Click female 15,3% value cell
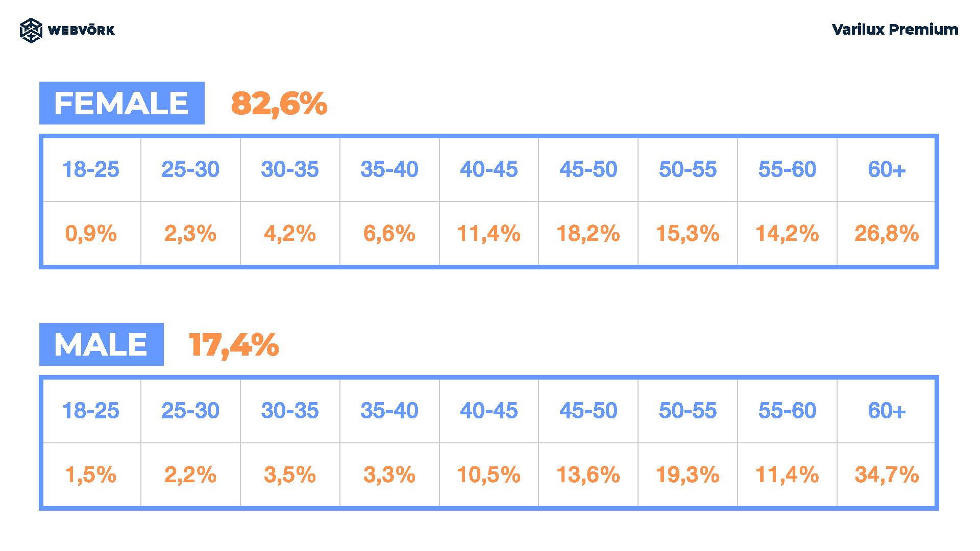 point(688,234)
